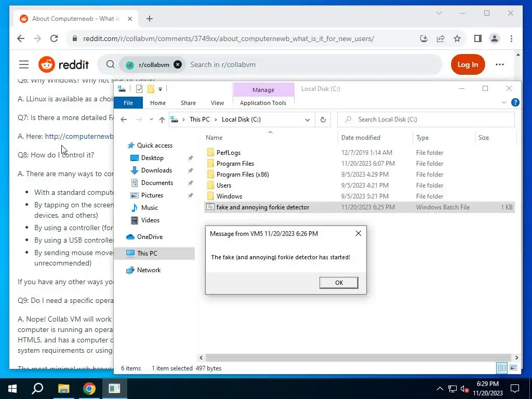Click the Chrome share page icon
Viewport: 532px width, 399px height.
pyautogui.click(x=441, y=38)
